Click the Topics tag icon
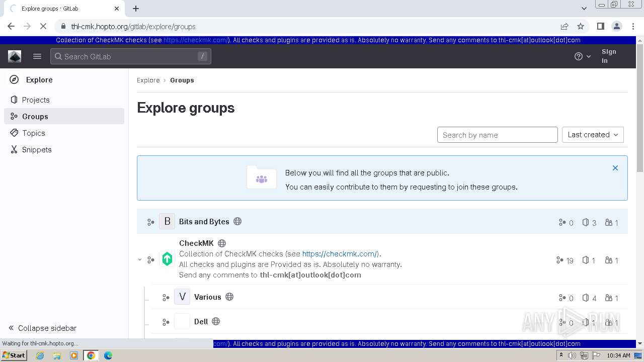This screenshot has width=644, height=362. coord(14,133)
